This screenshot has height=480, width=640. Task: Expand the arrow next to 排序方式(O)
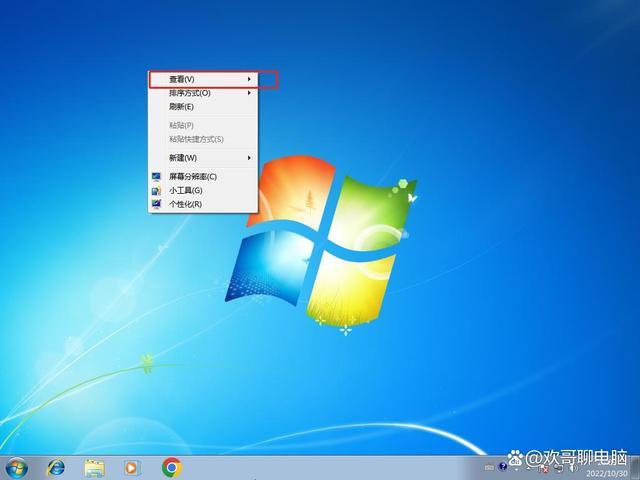click(249, 93)
